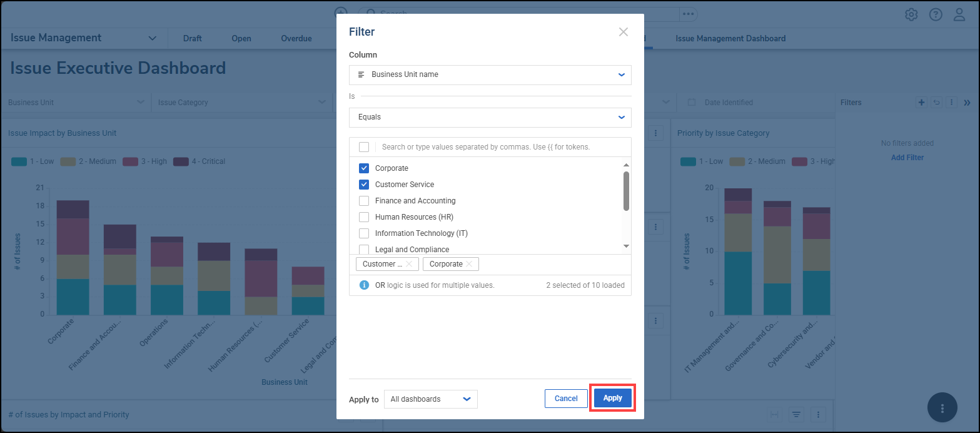The width and height of the screenshot is (980, 433).
Task: Open the settings gear icon
Action: pos(911,14)
